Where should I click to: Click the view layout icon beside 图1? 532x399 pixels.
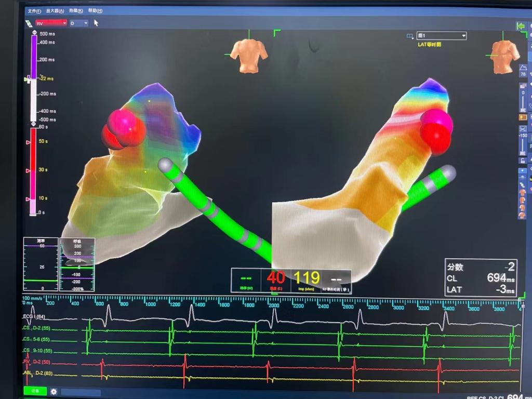click(x=410, y=36)
